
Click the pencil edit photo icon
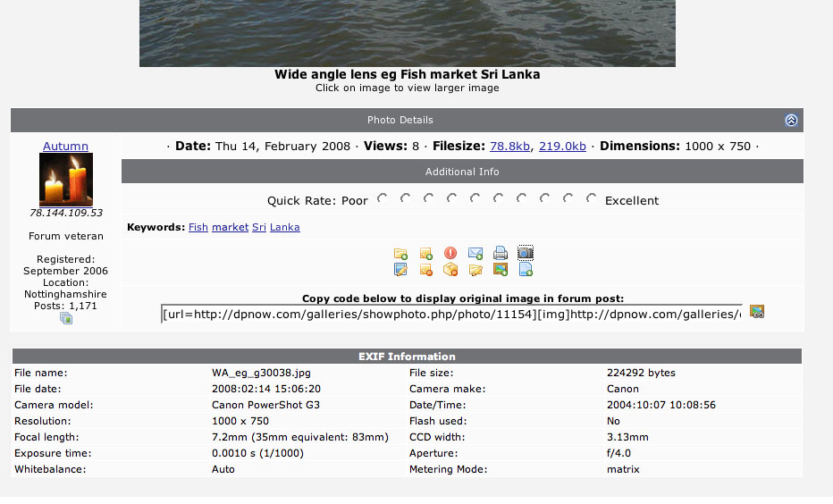pyautogui.click(x=400, y=270)
